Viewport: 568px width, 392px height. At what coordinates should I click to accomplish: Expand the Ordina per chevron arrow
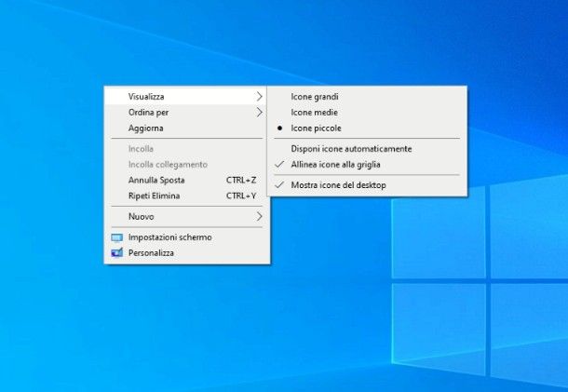click(x=260, y=113)
